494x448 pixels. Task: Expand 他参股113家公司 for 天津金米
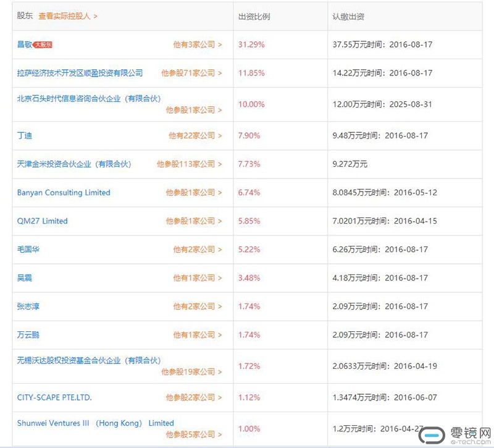tap(188, 164)
